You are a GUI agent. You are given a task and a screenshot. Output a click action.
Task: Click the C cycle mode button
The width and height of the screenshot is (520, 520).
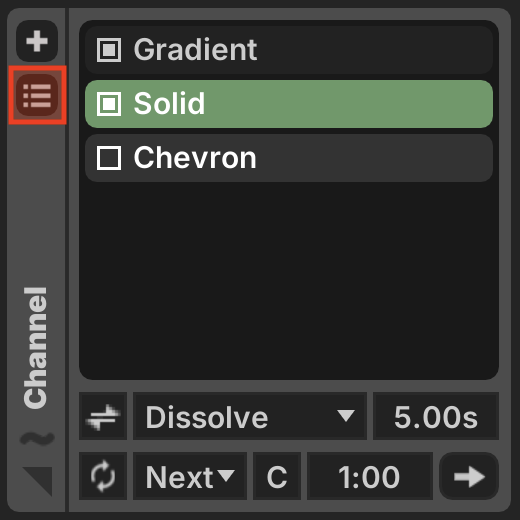[277, 476]
